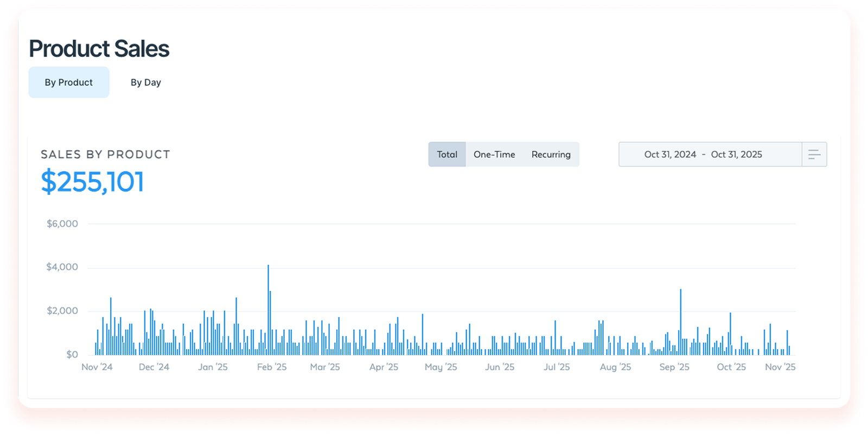The width and height of the screenshot is (868, 435).
Task: Click the end date Oct 31, 2025
Action: [736, 155]
